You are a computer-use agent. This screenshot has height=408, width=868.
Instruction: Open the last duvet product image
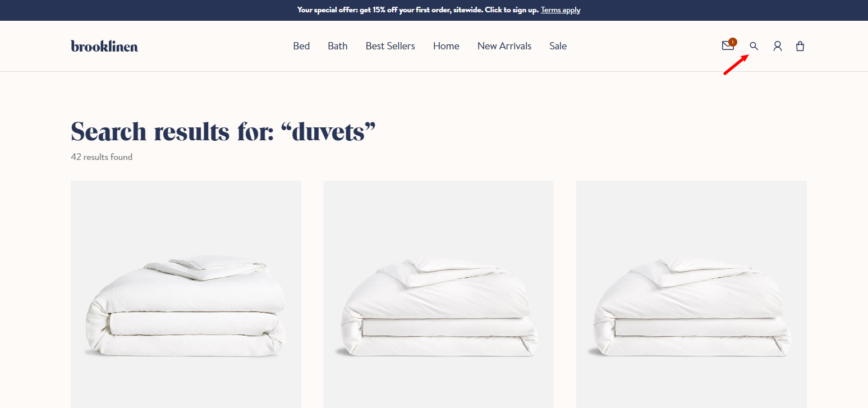tap(691, 294)
